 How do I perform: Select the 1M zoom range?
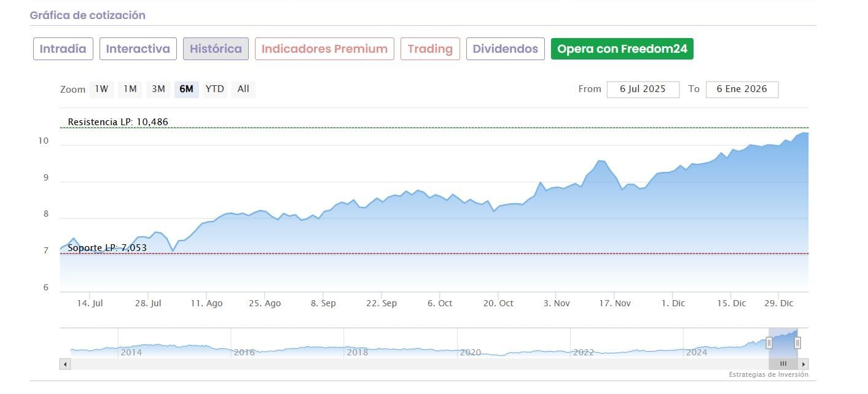tap(130, 89)
